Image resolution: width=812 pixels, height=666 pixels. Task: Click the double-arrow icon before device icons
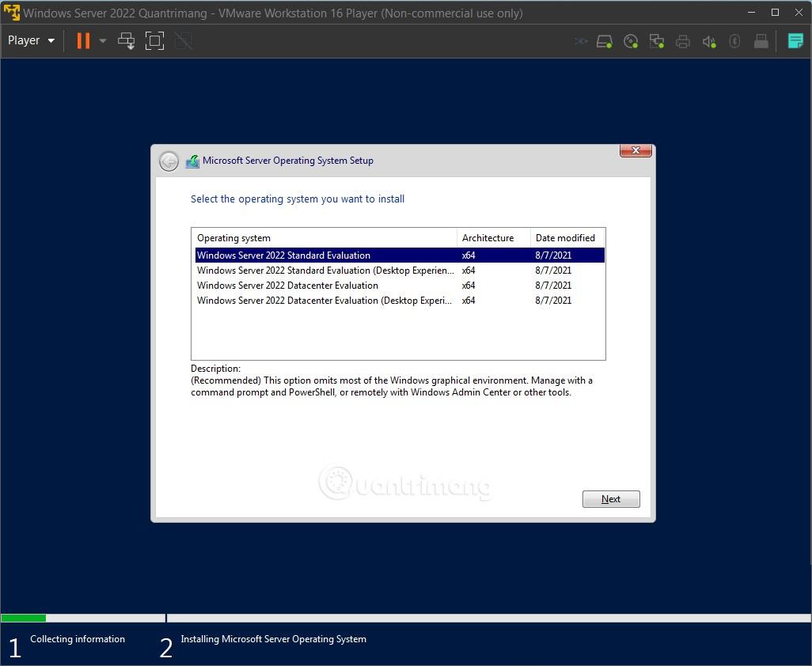pyautogui.click(x=581, y=41)
